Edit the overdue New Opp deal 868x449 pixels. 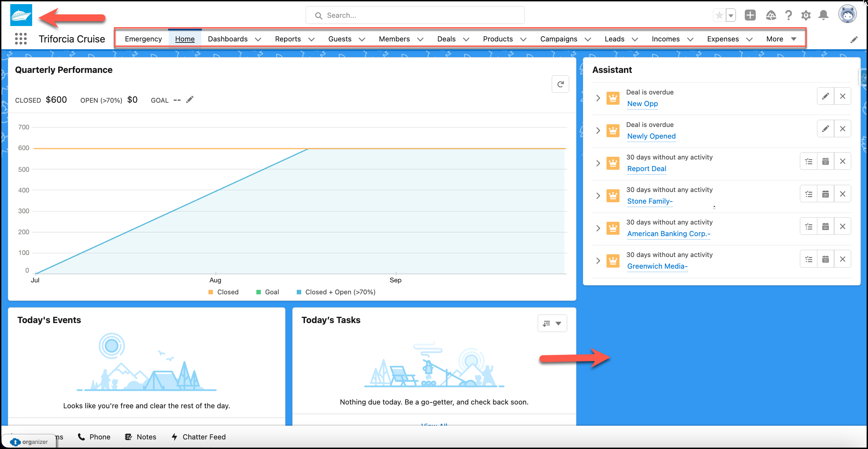826,96
